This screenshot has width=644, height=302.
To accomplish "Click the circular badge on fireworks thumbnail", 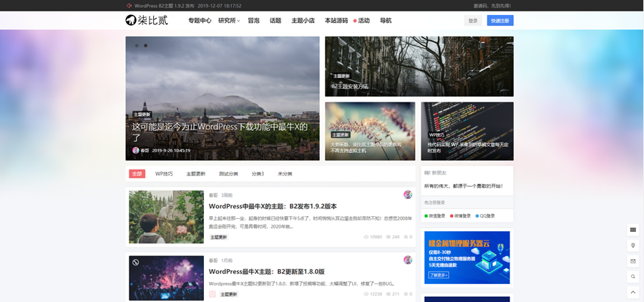I will pyautogui.click(x=135, y=262).
